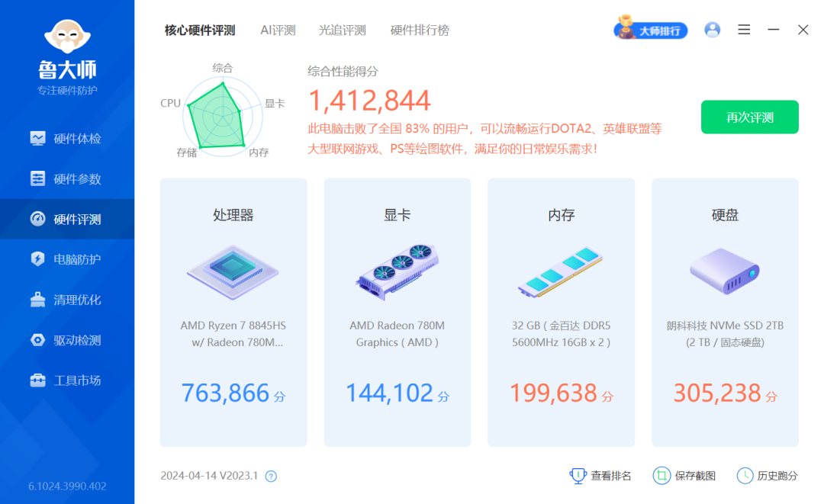Open 电脑防护 in the sidebar
824x504 pixels.
pos(67,259)
